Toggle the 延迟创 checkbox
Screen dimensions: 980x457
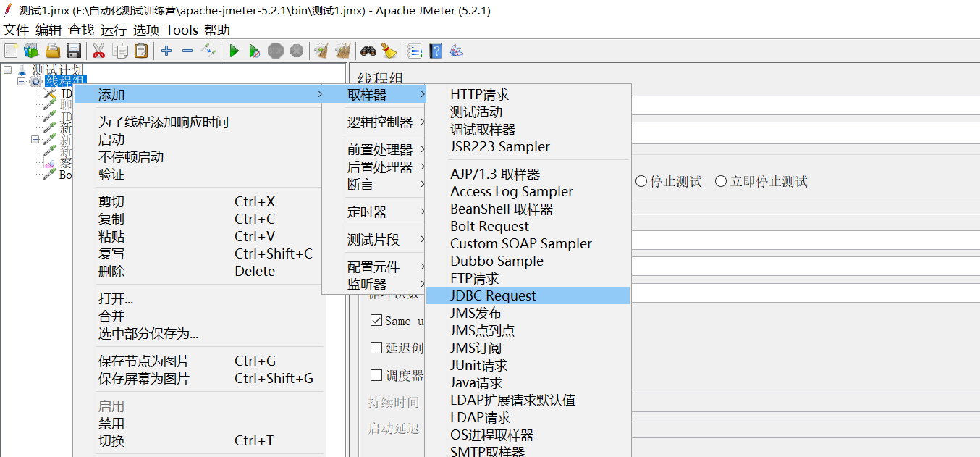(x=376, y=348)
